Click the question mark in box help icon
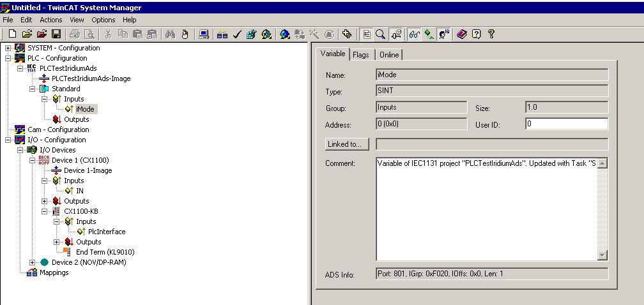The height and width of the screenshot is (305, 644). coord(477,34)
